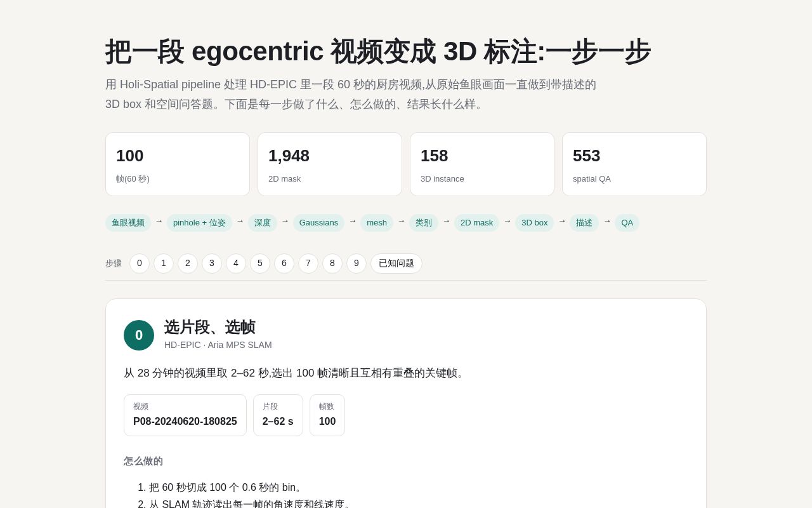Jump to step 5 pill
812x508 pixels.
260,264
